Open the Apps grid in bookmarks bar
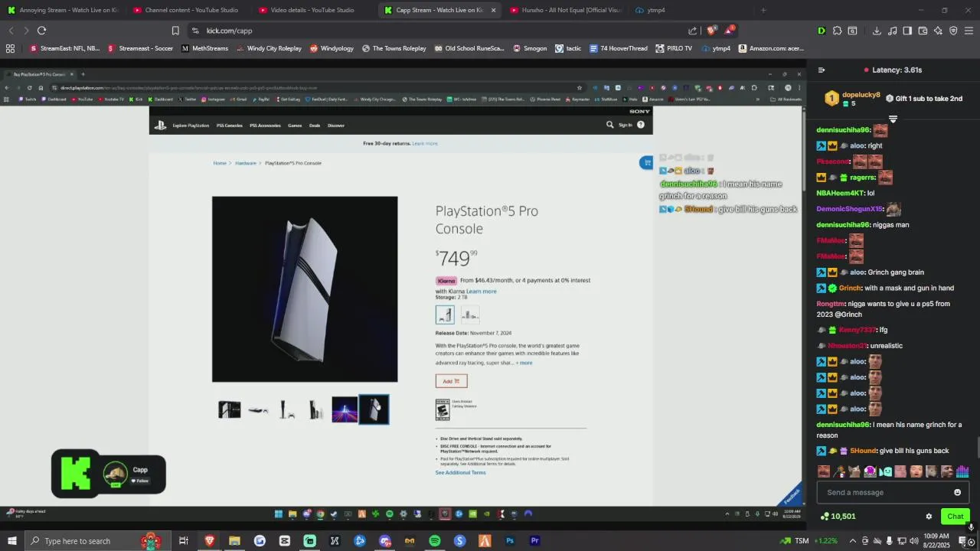The width and height of the screenshot is (980, 551). coord(10,48)
